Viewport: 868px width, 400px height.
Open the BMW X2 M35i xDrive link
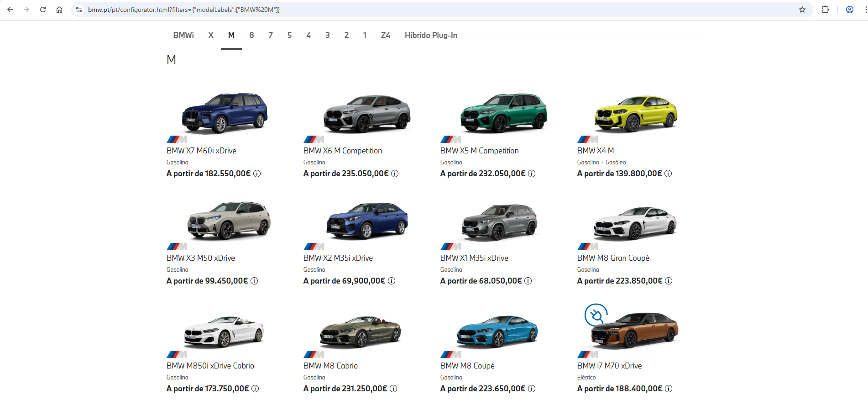338,258
